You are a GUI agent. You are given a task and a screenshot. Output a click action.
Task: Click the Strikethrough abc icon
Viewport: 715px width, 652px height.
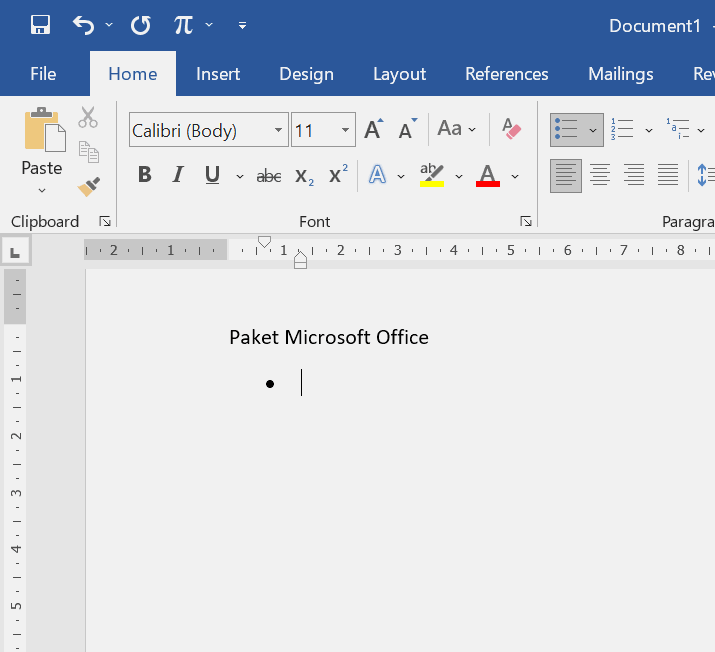tap(269, 176)
